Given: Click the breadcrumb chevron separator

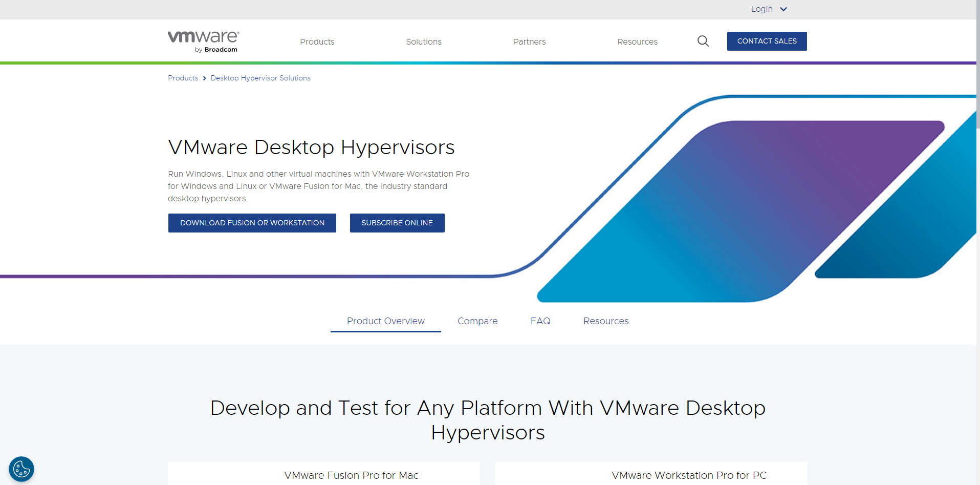Looking at the screenshot, I should click(x=204, y=78).
